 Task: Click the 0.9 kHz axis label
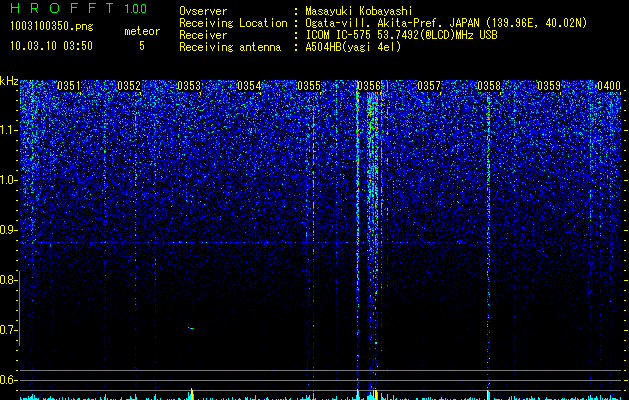8,230
